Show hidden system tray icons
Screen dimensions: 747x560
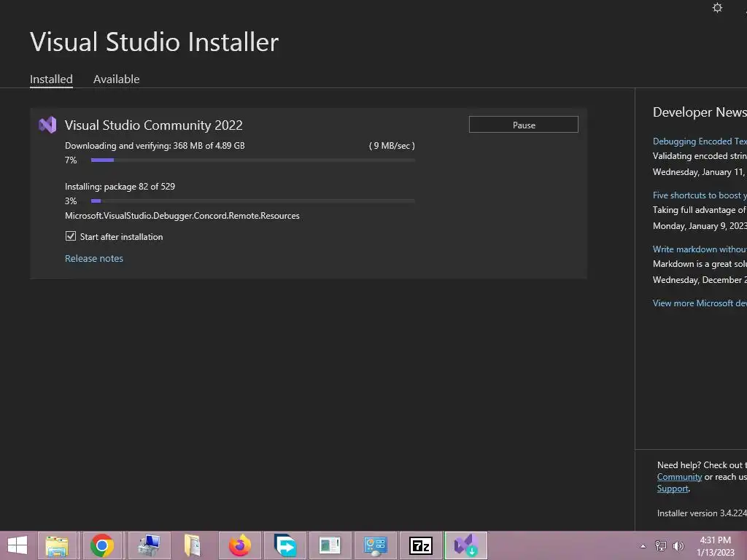coord(643,546)
